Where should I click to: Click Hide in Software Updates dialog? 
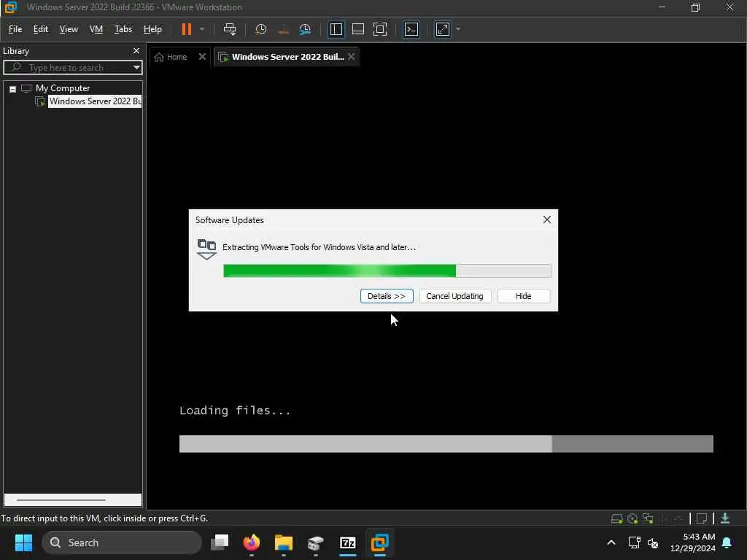pos(523,296)
